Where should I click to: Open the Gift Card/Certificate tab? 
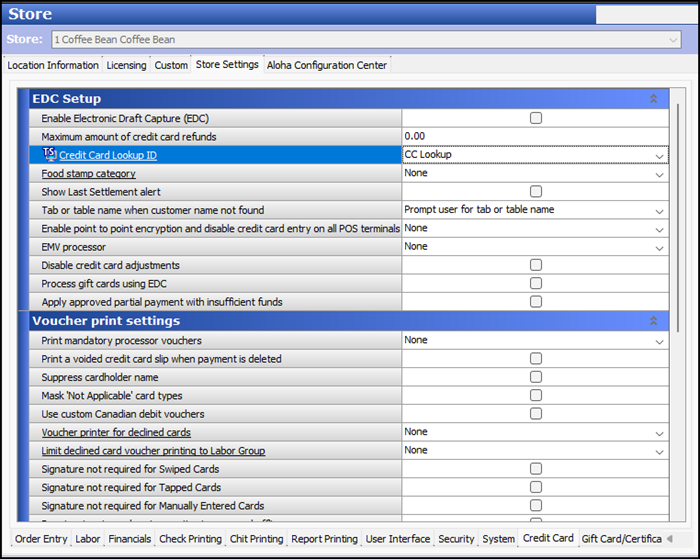click(x=621, y=539)
